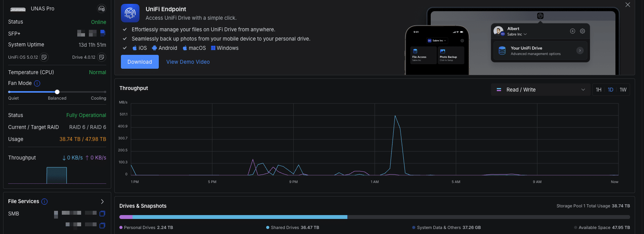Click the upload throughput 0 KB/s value

(96, 158)
